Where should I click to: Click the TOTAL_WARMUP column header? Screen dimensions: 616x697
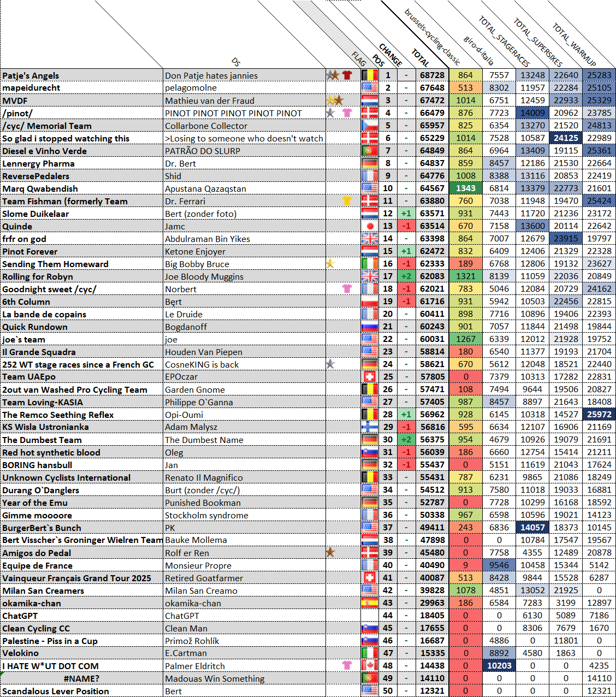click(573, 45)
